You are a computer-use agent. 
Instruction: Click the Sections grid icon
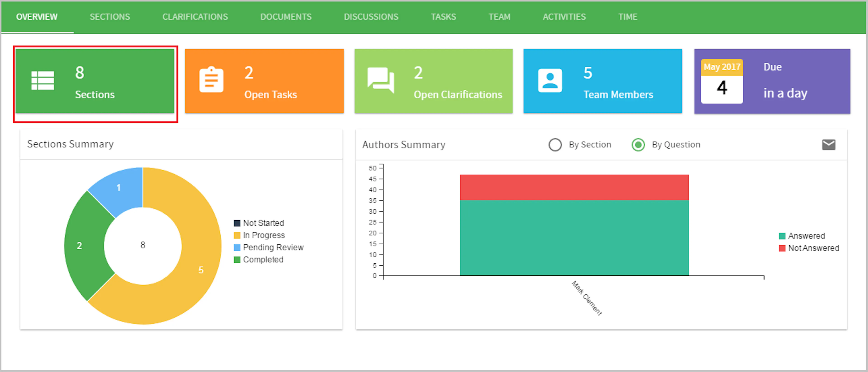tap(42, 81)
